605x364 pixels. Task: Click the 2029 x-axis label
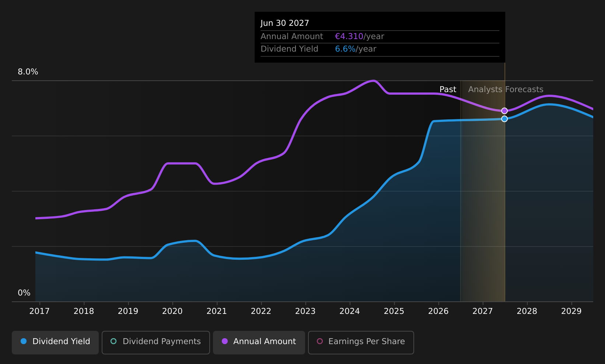point(571,311)
